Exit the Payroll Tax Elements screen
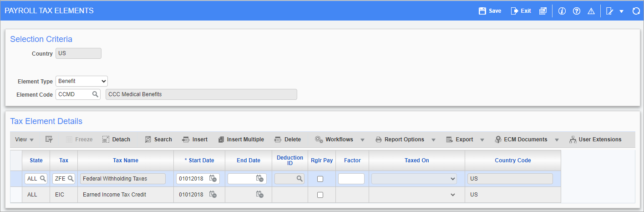This screenshot has width=644, height=212. pyautogui.click(x=521, y=11)
